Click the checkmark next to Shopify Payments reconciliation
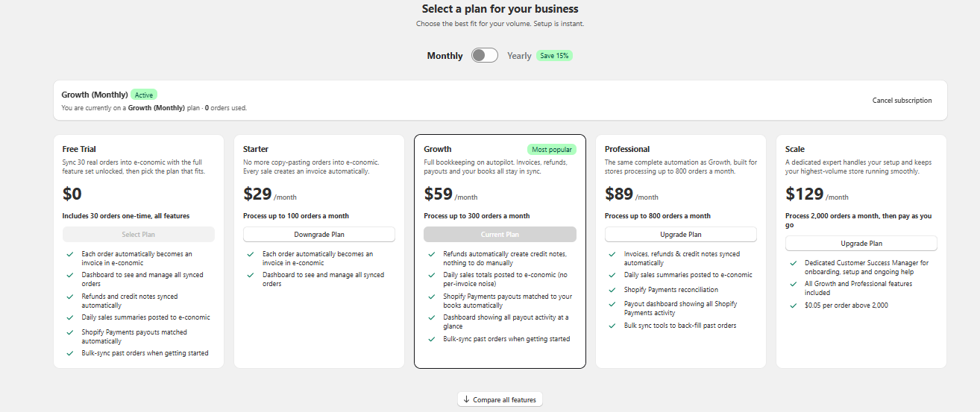The image size is (980, 412). coord(613,290)
